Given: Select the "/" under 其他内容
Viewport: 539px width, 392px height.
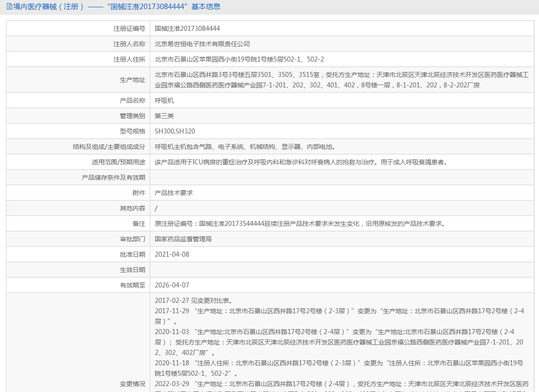Looking at the screenshot, I should (155, 208).
